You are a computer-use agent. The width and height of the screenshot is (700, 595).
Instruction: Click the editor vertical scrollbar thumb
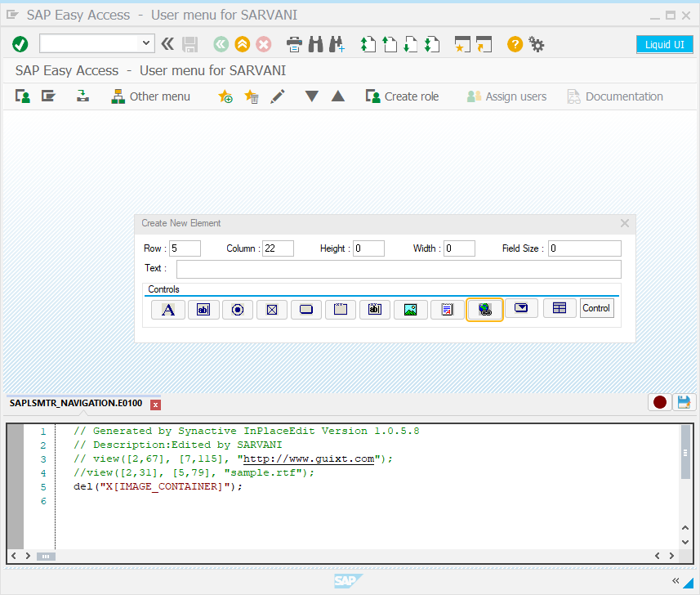pos(685,453)
